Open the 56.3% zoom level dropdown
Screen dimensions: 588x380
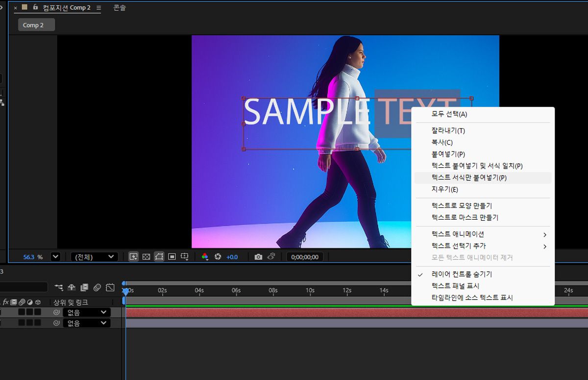(55, 256)
